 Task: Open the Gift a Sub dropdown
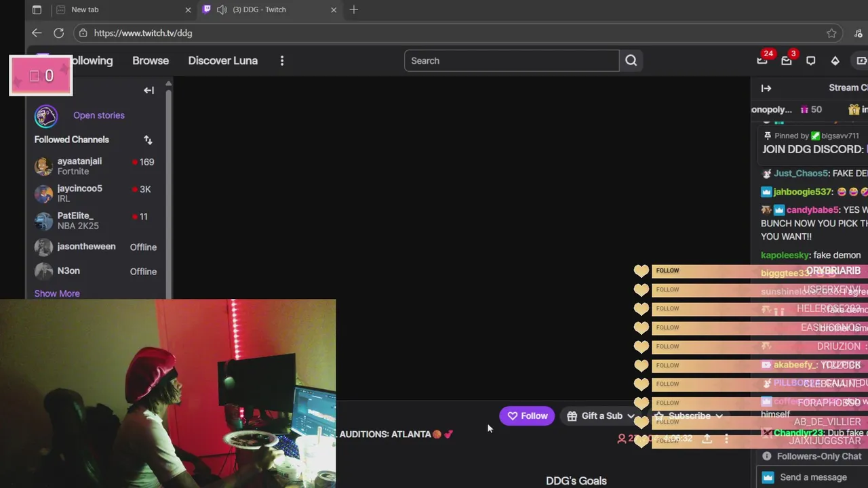click(x=601, y=416)
